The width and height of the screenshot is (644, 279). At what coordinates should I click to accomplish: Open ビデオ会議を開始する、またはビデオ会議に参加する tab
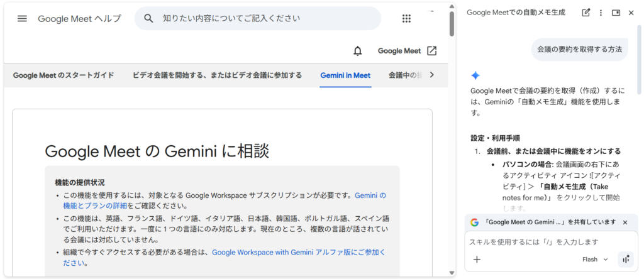pyautogui.click(x=217, y=75)
